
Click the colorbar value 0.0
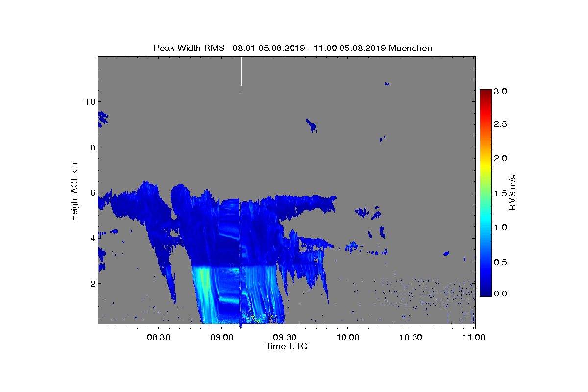click(500, 293)
